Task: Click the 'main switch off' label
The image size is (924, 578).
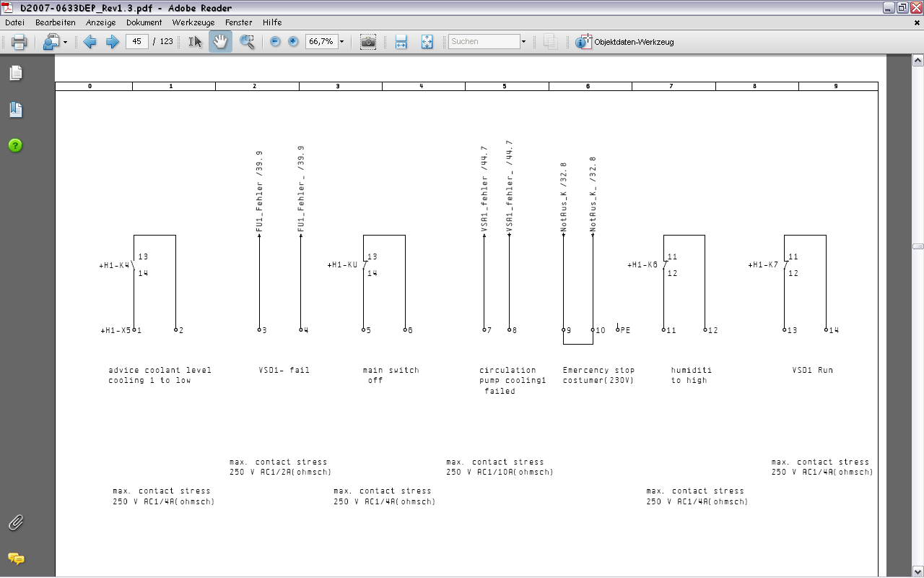Action: tap(391, 375)
